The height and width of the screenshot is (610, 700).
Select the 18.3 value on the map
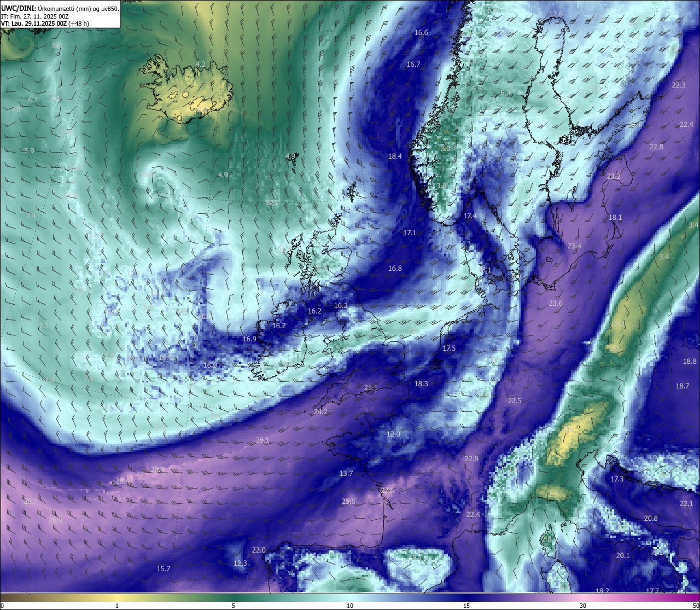point(421,384)
